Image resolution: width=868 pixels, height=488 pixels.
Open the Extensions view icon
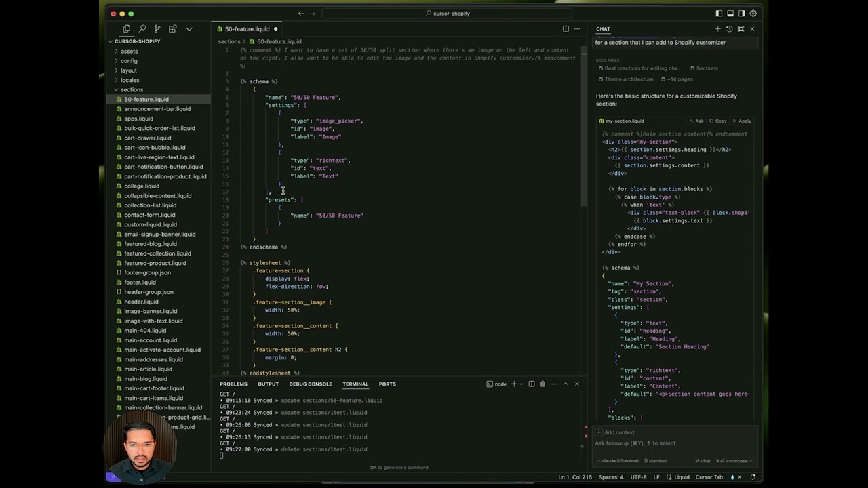tap(173, 28)
